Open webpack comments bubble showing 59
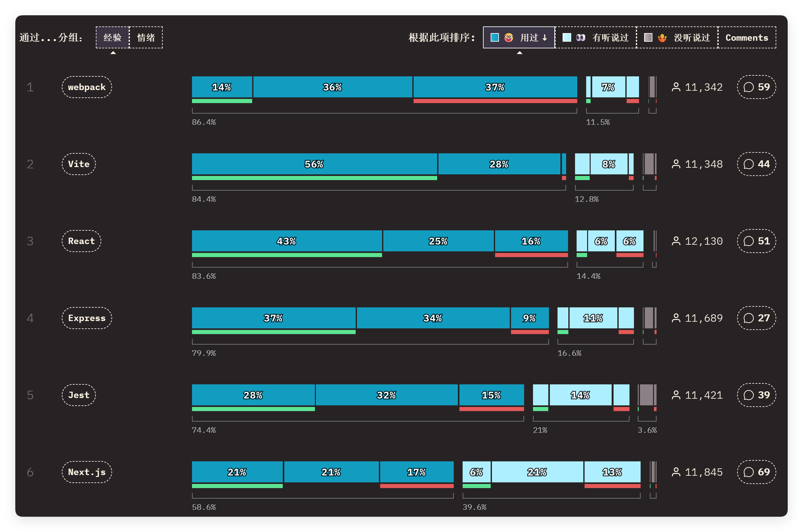The width and height of the screenshot is (803, 532). click(x=756, y=87)
